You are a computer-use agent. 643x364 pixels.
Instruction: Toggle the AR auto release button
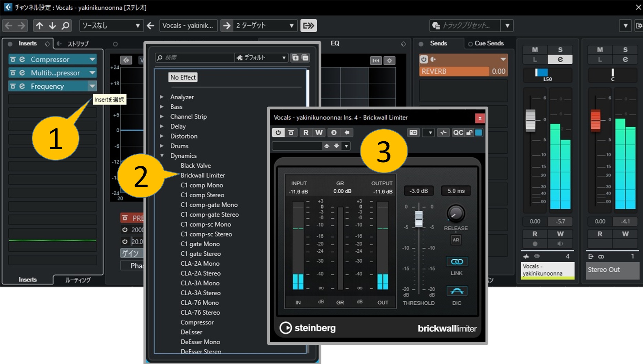click(x=456, y=240)
